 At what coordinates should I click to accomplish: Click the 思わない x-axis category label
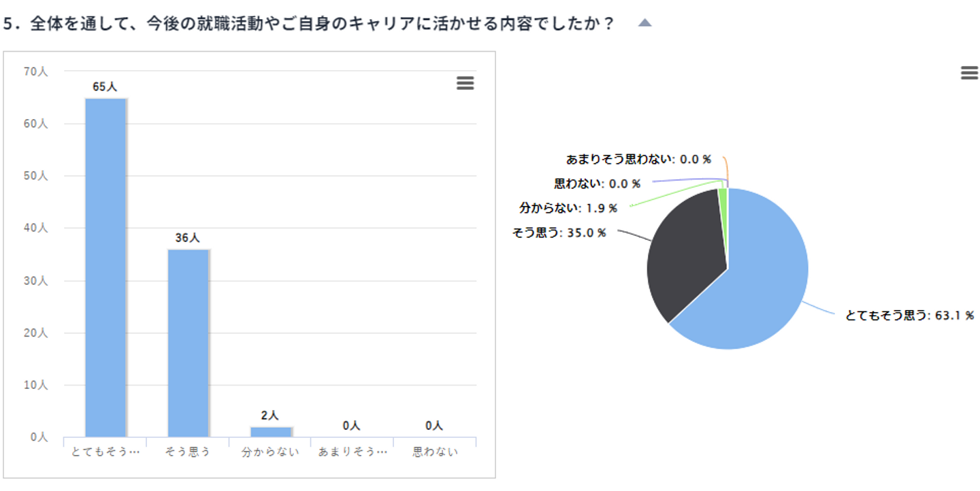435,452
